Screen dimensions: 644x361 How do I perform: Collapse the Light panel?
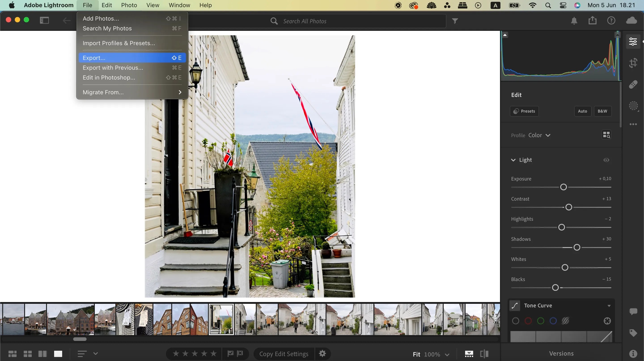click(x=513, y=160)
